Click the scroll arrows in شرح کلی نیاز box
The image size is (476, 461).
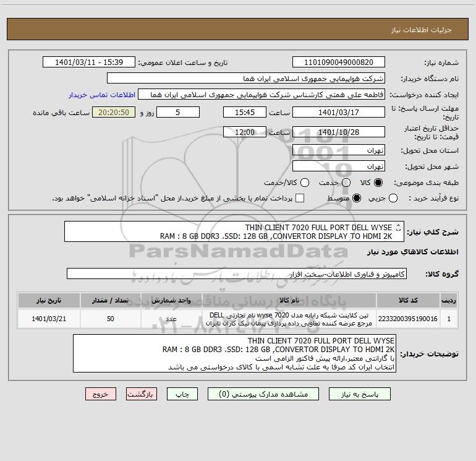(x=398, y=227)
